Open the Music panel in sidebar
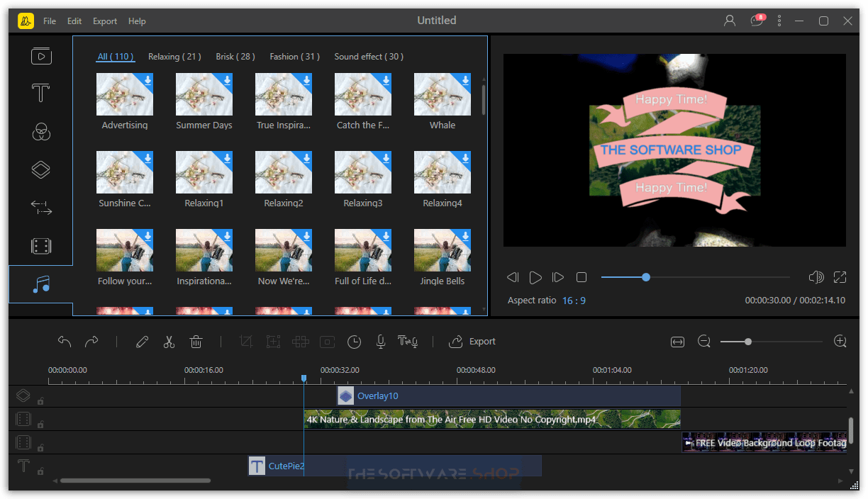This screenshot has height=499, width=868. pyautogui.click(x=41, y=284)
